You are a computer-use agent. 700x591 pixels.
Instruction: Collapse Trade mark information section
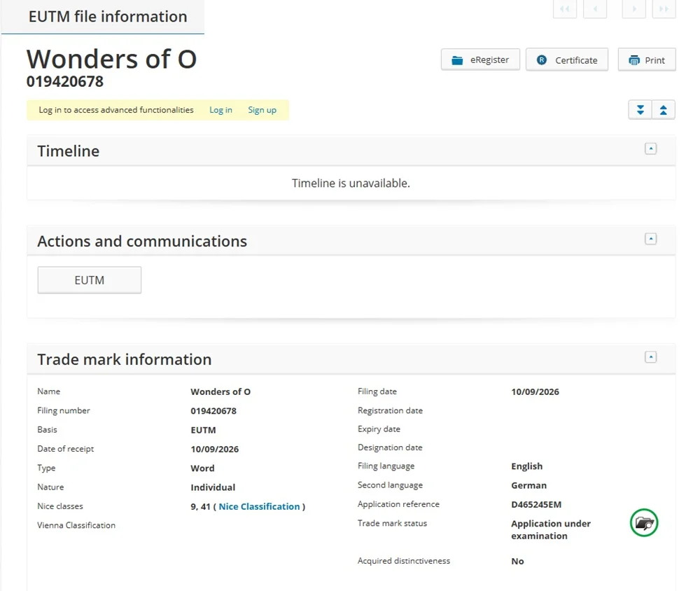point(651,357)
